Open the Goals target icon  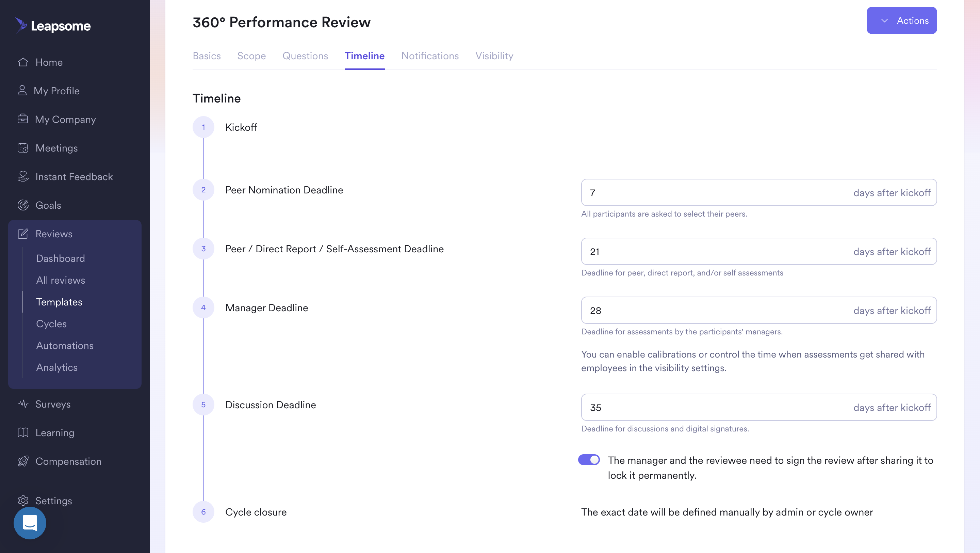coord(23,205)
